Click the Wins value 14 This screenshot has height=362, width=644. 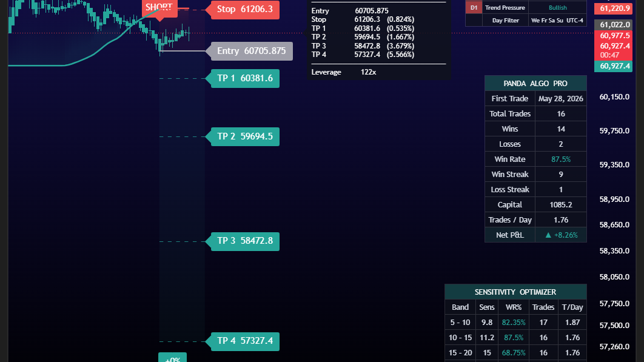coord(561,129)
